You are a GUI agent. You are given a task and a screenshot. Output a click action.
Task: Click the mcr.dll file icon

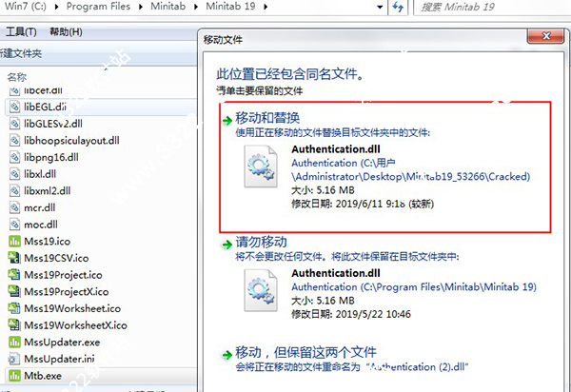coord(14,207)
